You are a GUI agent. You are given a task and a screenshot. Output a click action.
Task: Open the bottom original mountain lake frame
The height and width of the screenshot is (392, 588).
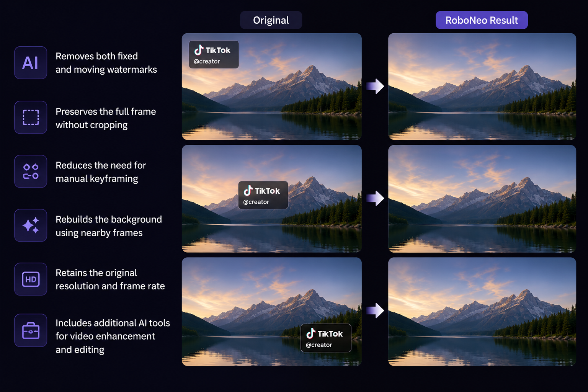(272, 312)
